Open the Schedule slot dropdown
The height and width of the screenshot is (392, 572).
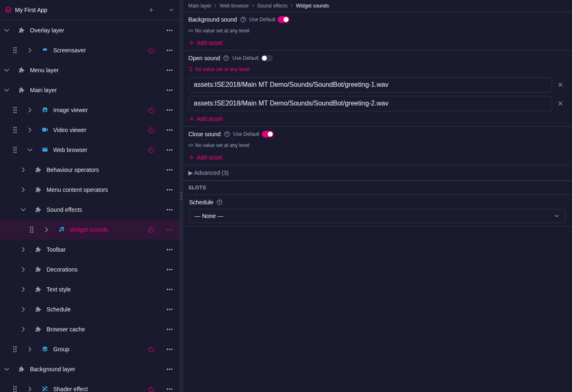377,216
